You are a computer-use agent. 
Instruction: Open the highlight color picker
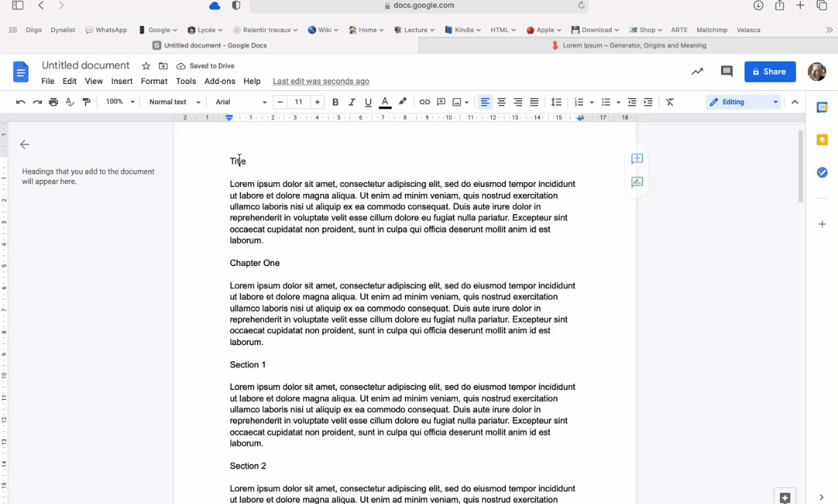402,101
